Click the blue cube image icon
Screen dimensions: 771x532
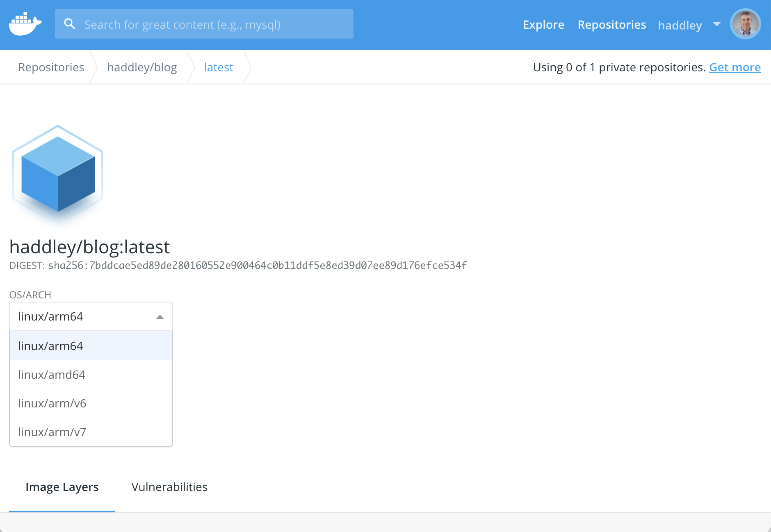pyautogui.click(x=58, y=174)
